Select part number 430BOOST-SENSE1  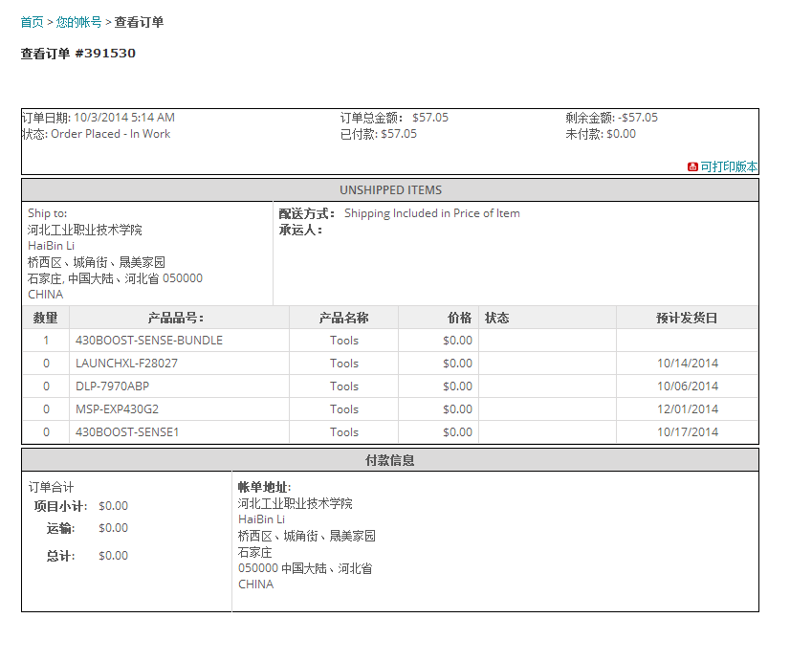[x=127, y=432]
